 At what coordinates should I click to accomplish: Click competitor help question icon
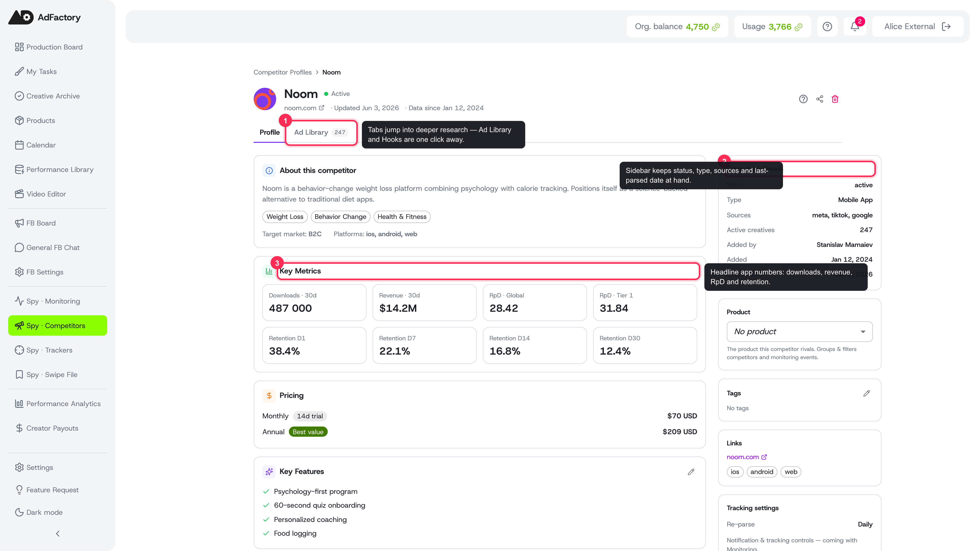point(803,99)
